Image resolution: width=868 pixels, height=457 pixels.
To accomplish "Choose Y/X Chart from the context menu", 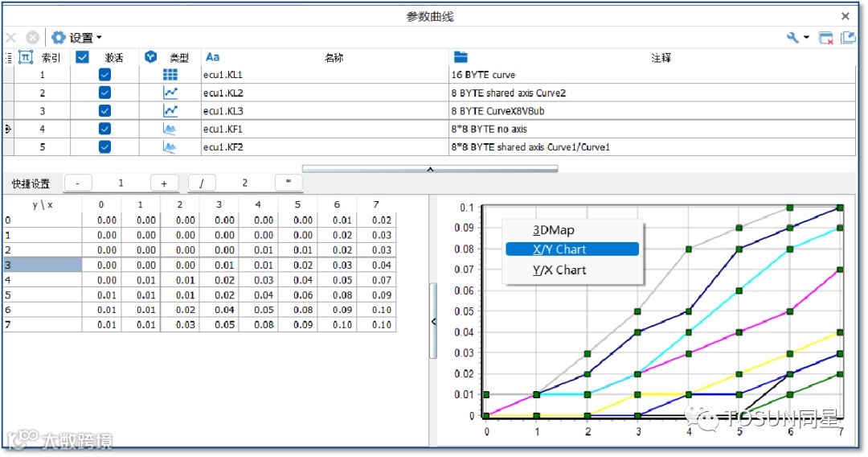I will tap(572, 270).
